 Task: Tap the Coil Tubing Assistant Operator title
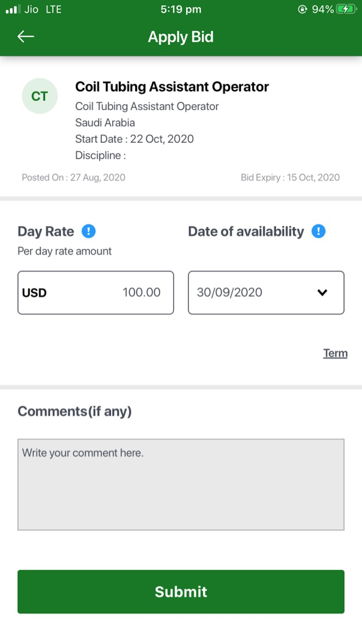pos(172,87)
